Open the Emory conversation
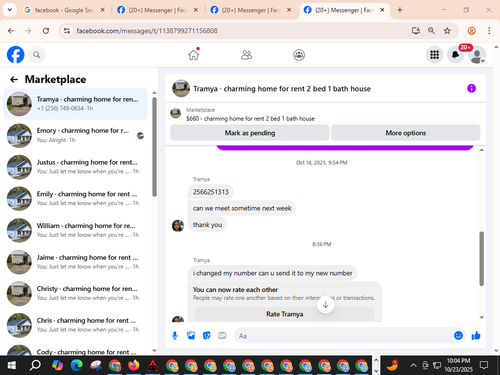 pos(75,135)
